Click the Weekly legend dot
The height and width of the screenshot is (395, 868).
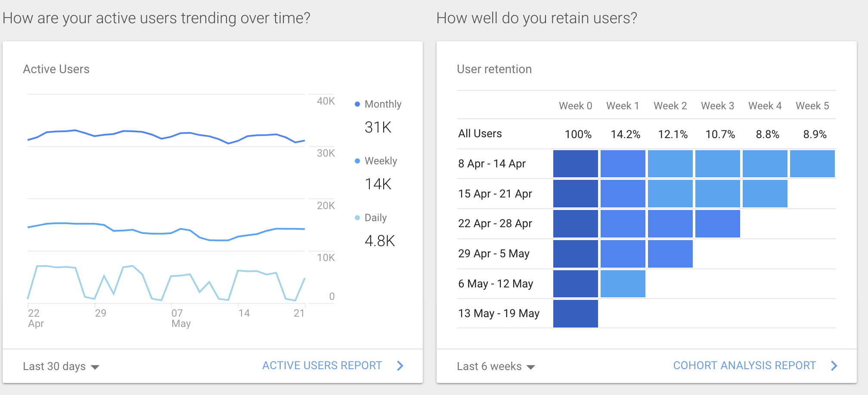[357, 161]
